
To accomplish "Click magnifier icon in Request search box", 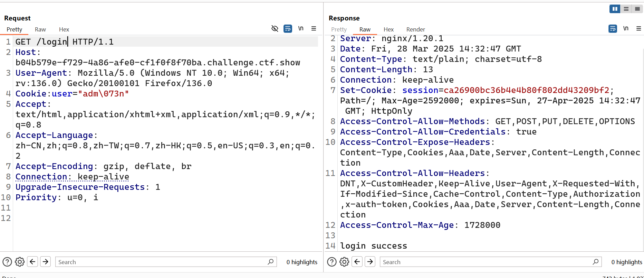I will coord(271,262).
